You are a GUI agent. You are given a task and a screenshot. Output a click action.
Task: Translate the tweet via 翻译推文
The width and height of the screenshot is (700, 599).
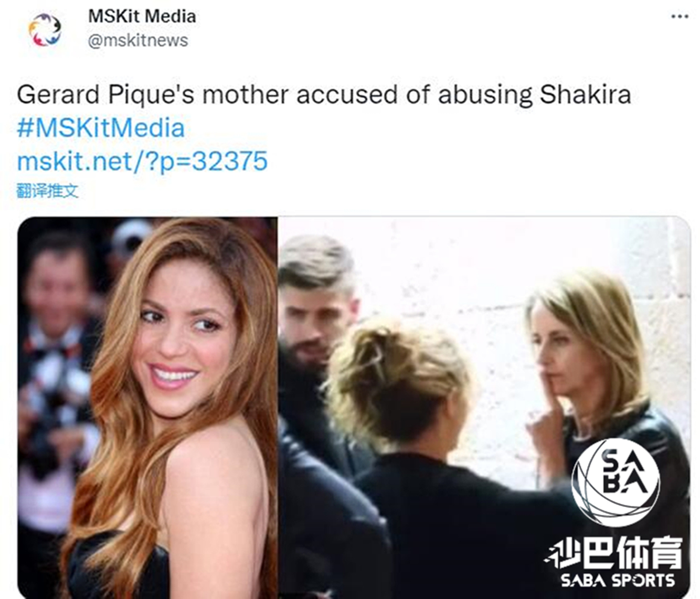(x=47, y=191)
